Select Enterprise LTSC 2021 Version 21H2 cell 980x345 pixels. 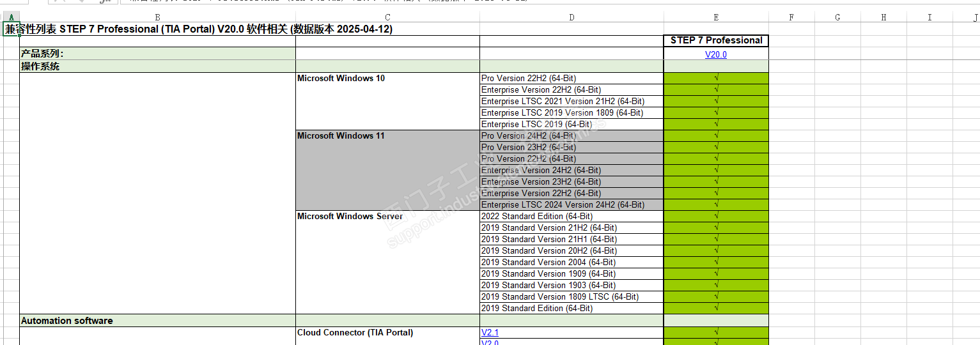click(x=572, y=102)
